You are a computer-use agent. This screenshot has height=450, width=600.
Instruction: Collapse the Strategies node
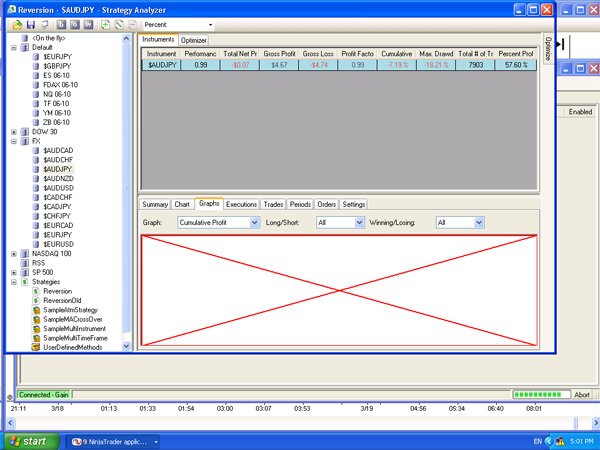pyautogui.click(x=14, y=282)
